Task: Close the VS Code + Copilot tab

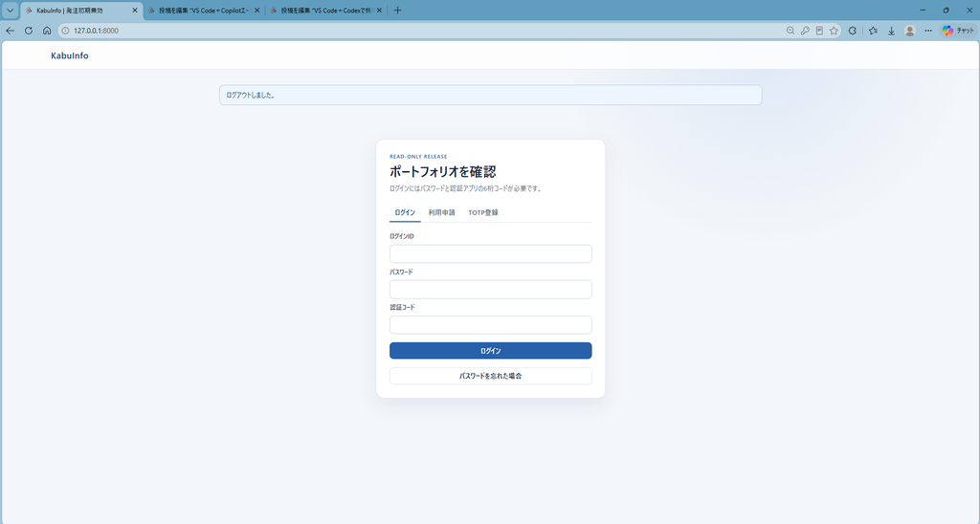Action: click(x=256, y=11)
